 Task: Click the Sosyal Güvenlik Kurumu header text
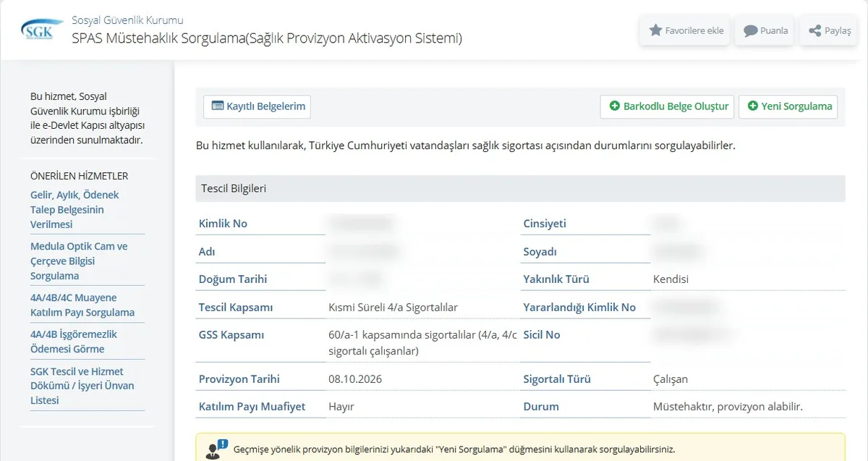(127, 20)
